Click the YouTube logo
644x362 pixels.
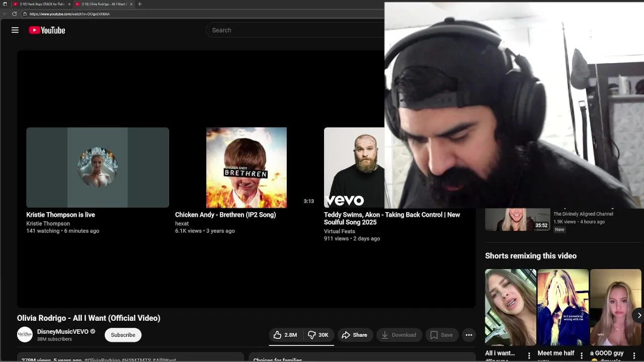pyautogui.click(x=47, y=30)
